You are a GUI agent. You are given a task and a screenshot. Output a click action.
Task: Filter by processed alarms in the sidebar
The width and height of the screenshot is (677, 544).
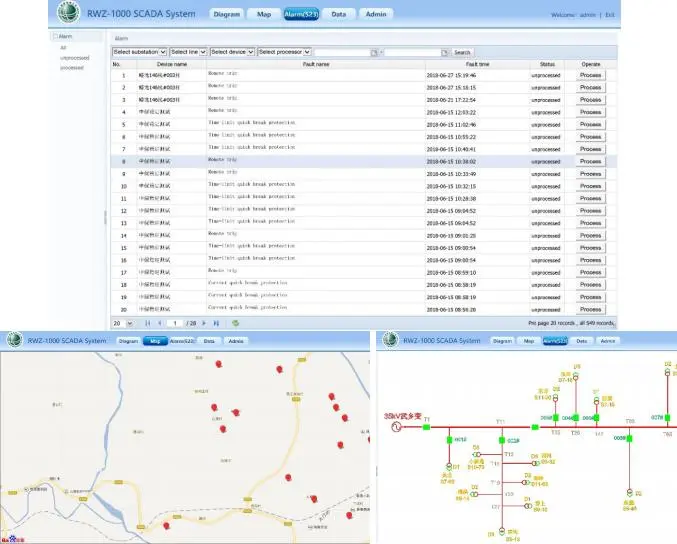[72, 68]
